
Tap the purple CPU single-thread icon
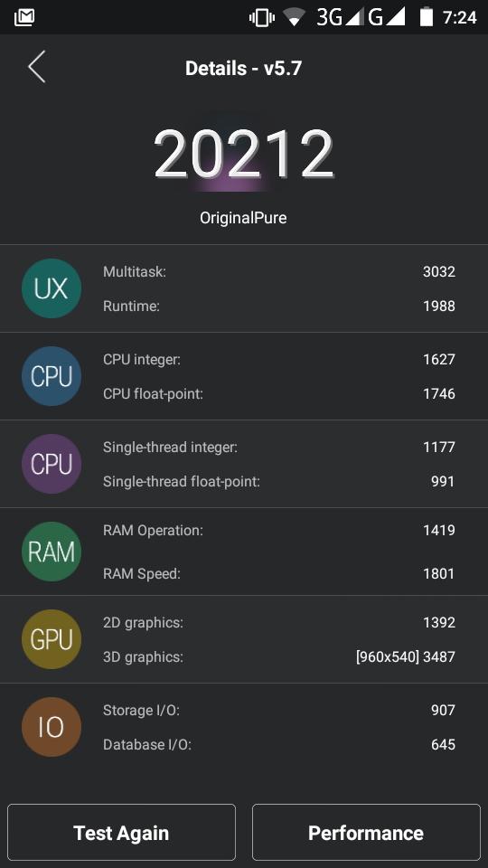coord(52,464)
